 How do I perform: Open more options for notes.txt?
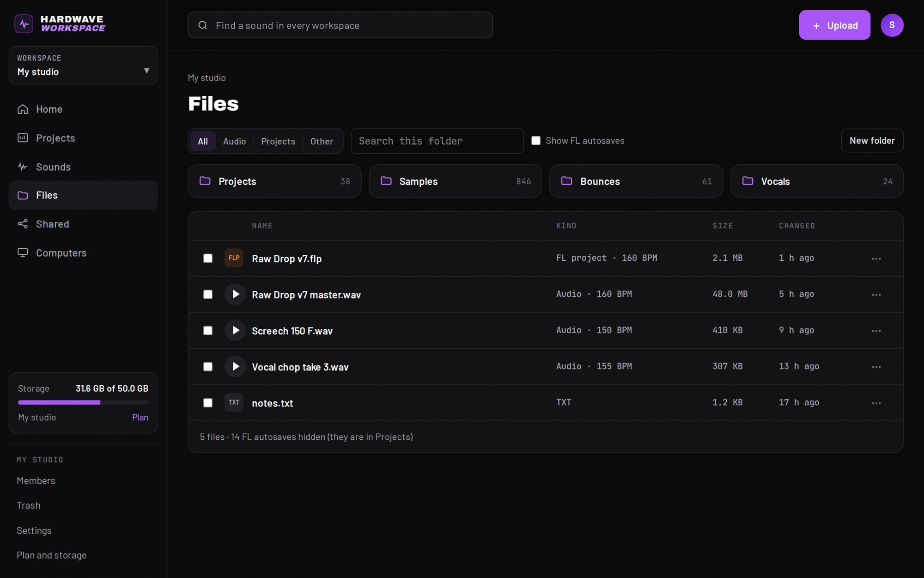876,403
